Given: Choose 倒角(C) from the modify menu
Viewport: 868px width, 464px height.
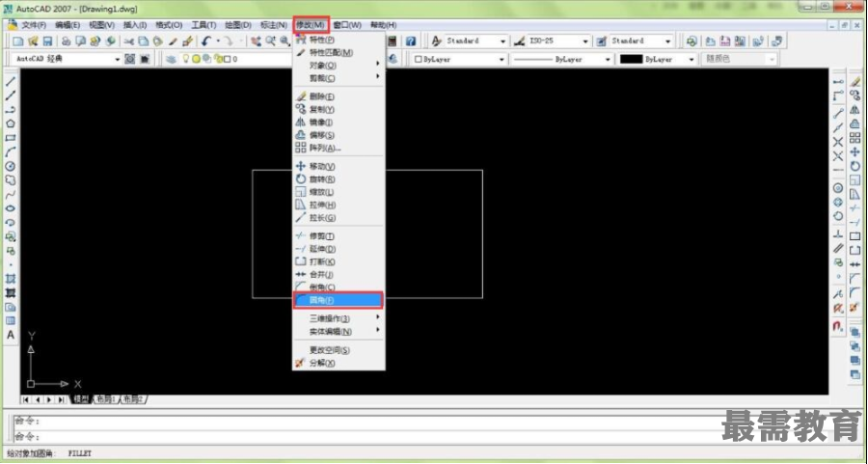Looking at the screenshot, I should click(339, 287).
